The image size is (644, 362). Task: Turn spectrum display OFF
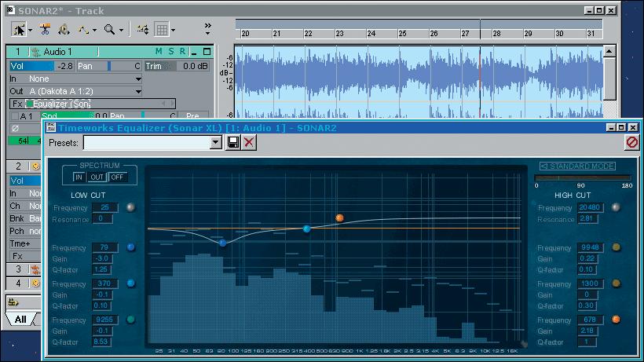point(117,177)
